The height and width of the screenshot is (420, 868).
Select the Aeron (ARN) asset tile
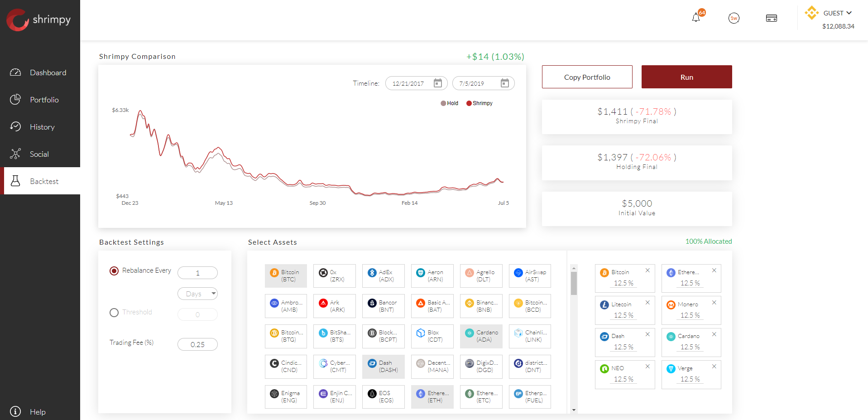432,276
